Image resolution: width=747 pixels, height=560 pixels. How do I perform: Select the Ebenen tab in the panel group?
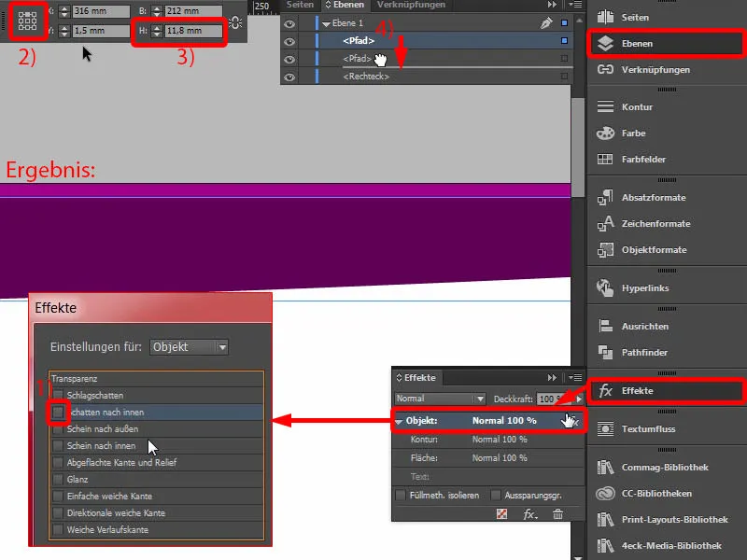tap(345, 5)
